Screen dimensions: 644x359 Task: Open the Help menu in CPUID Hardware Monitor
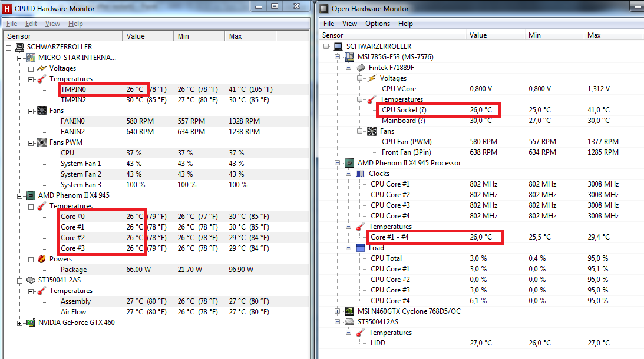pos(75,24)
